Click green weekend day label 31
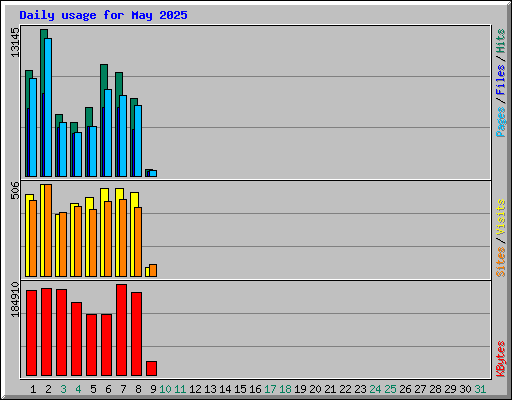 coord(480,389)
